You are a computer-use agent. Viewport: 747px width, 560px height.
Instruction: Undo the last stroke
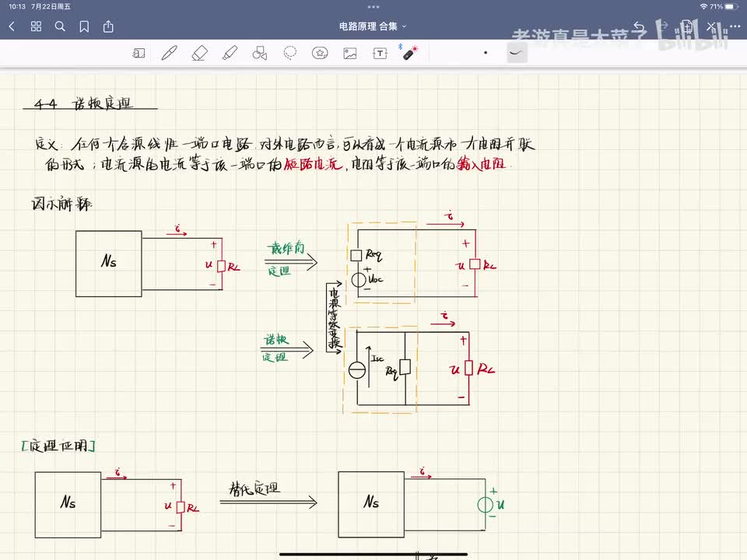(639, 26)
